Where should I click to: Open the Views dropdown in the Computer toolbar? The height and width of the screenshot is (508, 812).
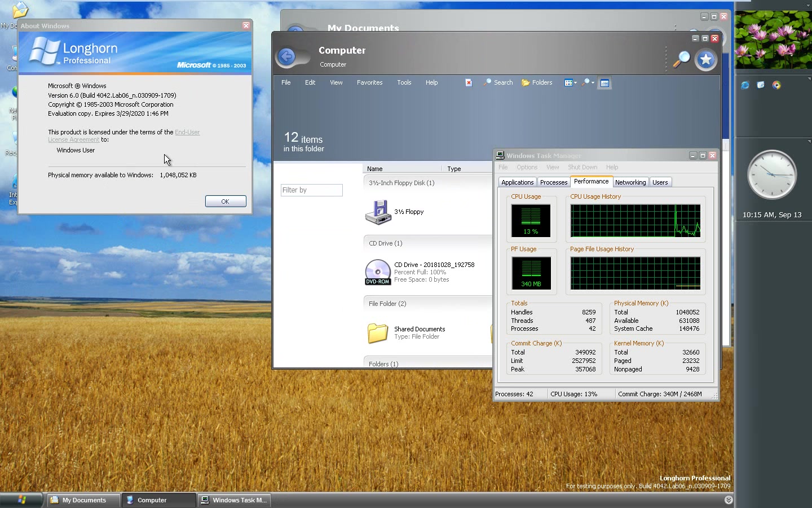pyautogui.click(x=571, y=82)
